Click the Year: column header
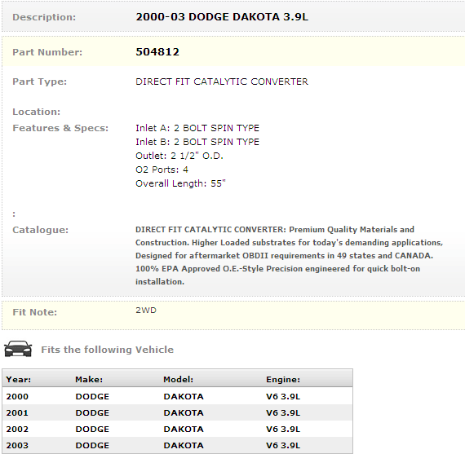Screen dimensions: 465x476 tap(19, 380)
